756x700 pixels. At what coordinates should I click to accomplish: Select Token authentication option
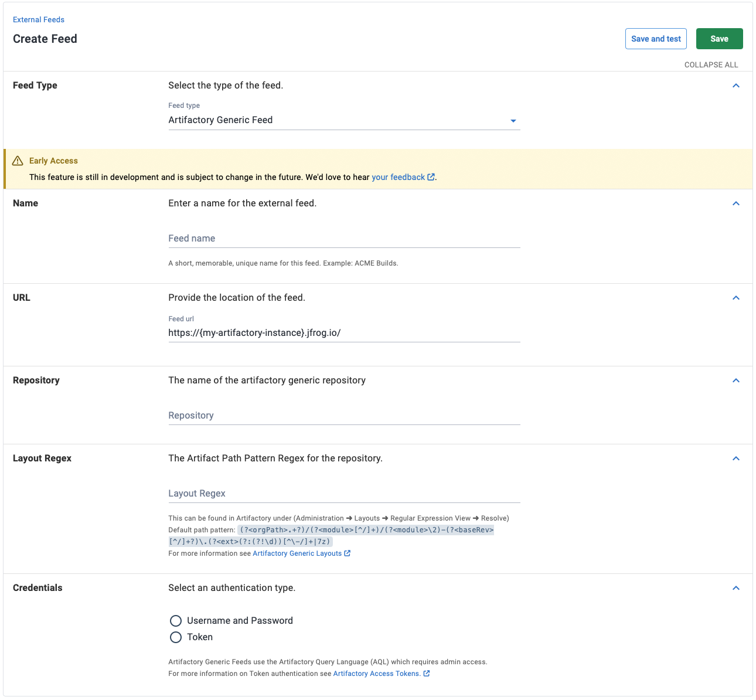click(176, 637)
